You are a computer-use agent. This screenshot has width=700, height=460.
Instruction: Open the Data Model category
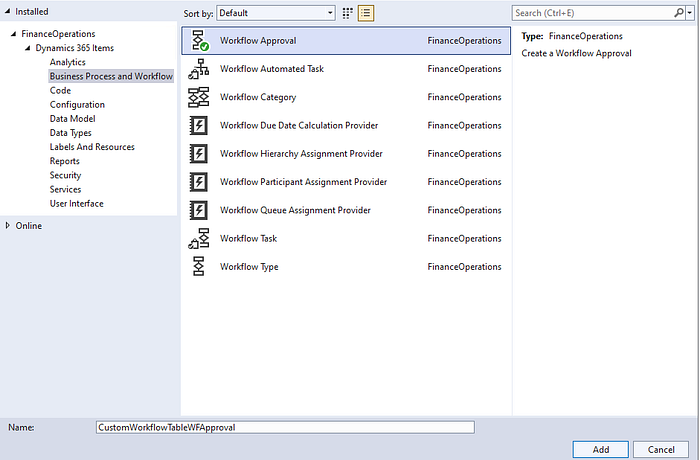72,119
